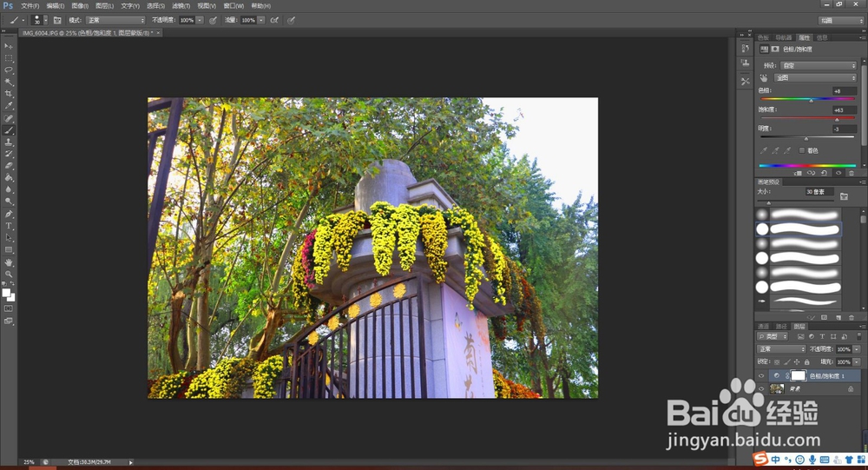Select the History Brush tool
This screenshot has width=868, height=470.
tap(9, 154)
